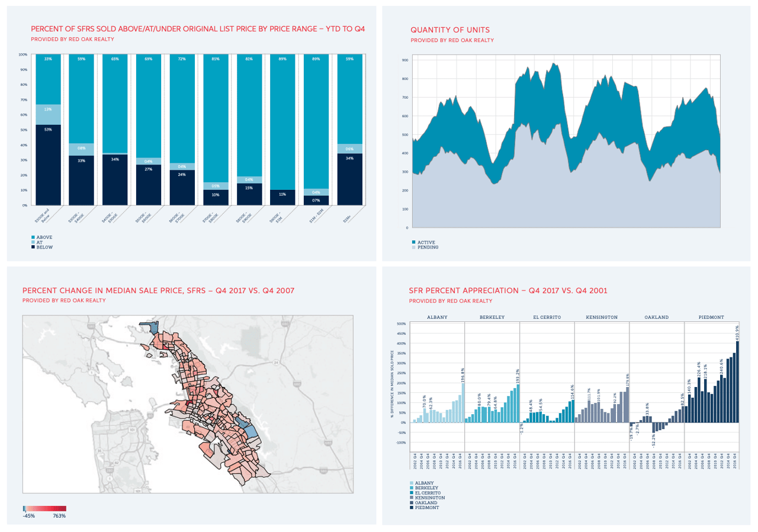Click the KENSINGTON legend entry below chart

click(427, 498)
